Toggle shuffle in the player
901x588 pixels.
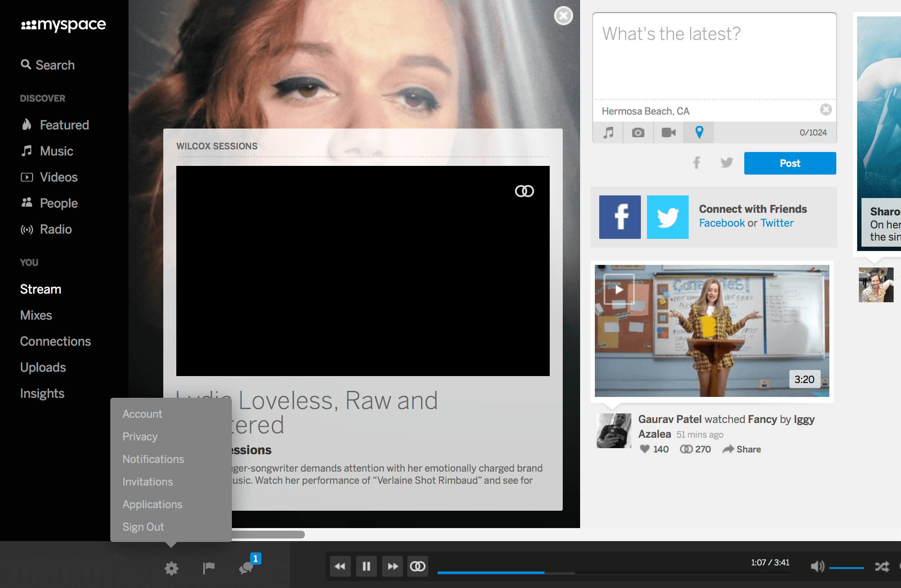pyautogui.click(x=882, y=566)
